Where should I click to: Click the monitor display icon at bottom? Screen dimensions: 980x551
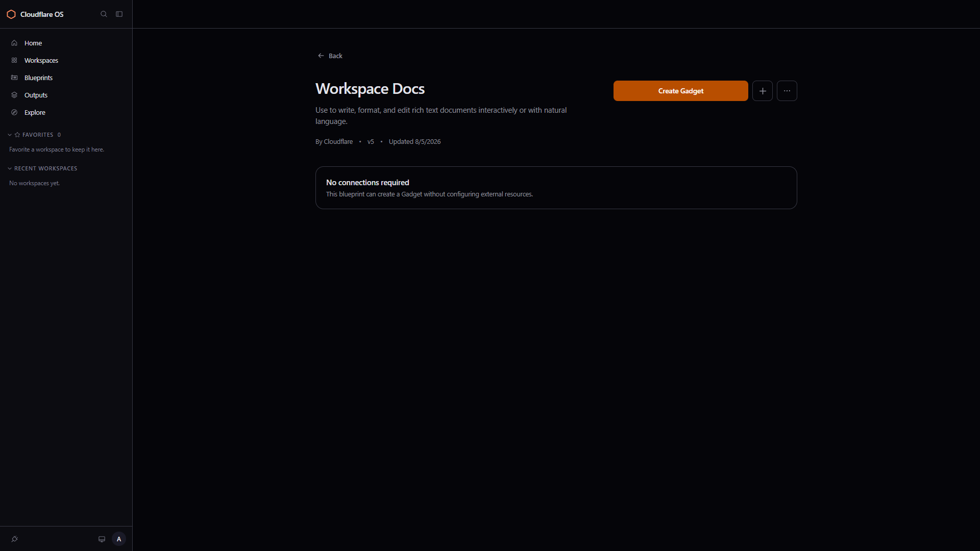point(102,539)
